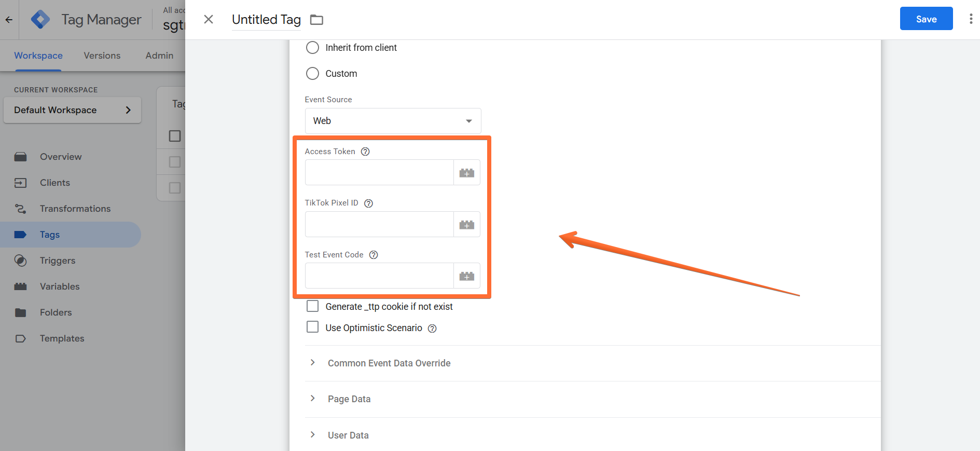Click the TikTok Pixel ID help icon
The height and width of the screenshot is (451, 980).
click(x=368, y=203)
